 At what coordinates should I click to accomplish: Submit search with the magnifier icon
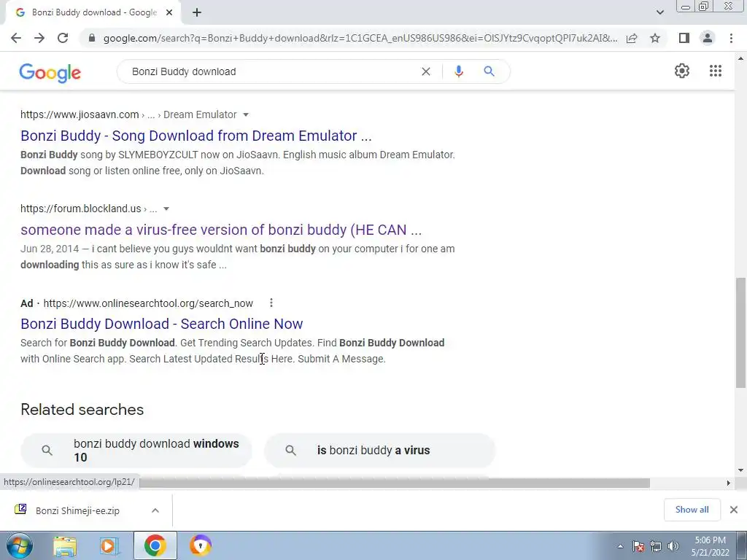[x=489, y=71]
